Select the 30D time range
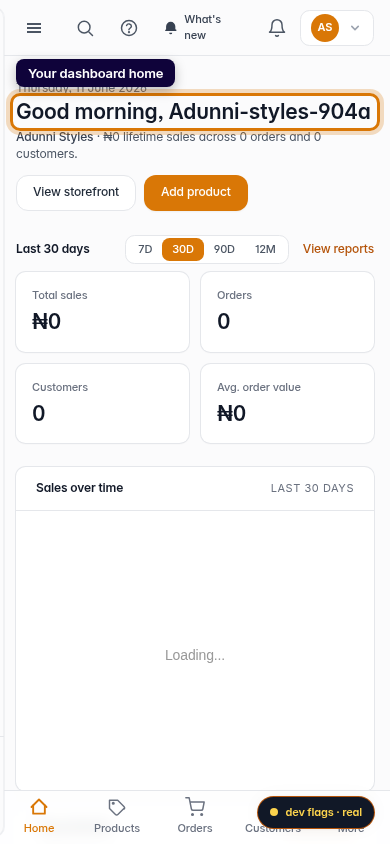390x844 pixels. click(x=183, y=249)
